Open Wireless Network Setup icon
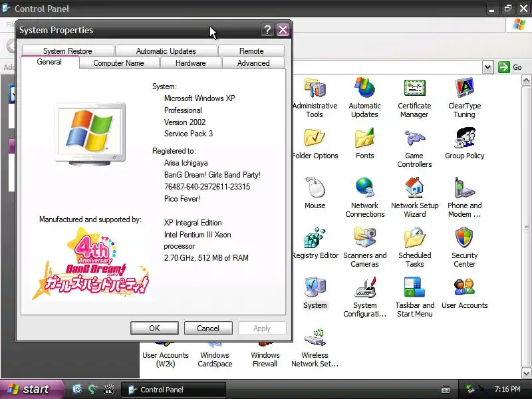Image resolution: width=532 pixels, height=399 pixels. coord(315,337)
